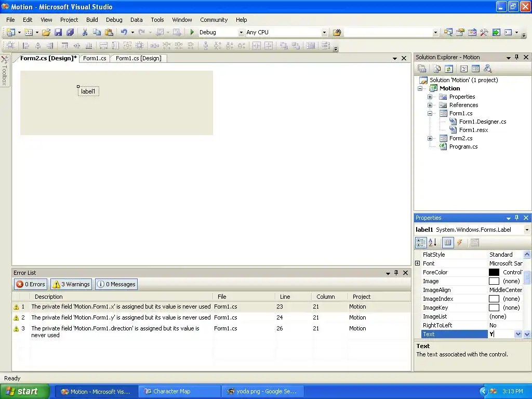This screenshot has height=399, width=532.
Task: Click View Code icon in Solution Explorer
Action: coord(464,69)
